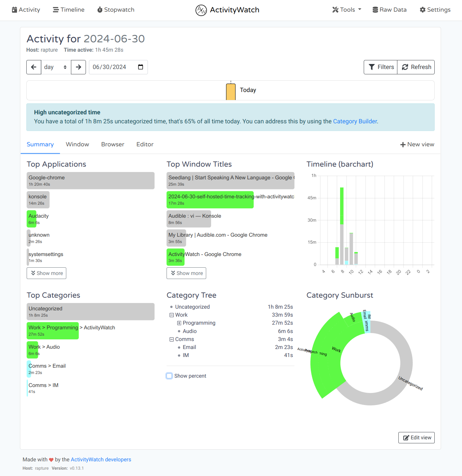Open the Raw Data page
Image resolution: width=462 pixels, height=476 pixels.
(x=389, y=10)
